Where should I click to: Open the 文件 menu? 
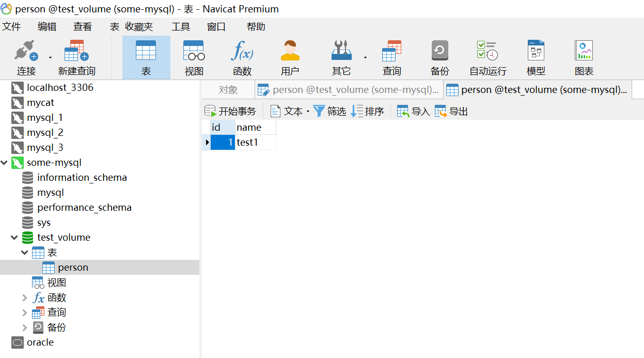point(11,26)
